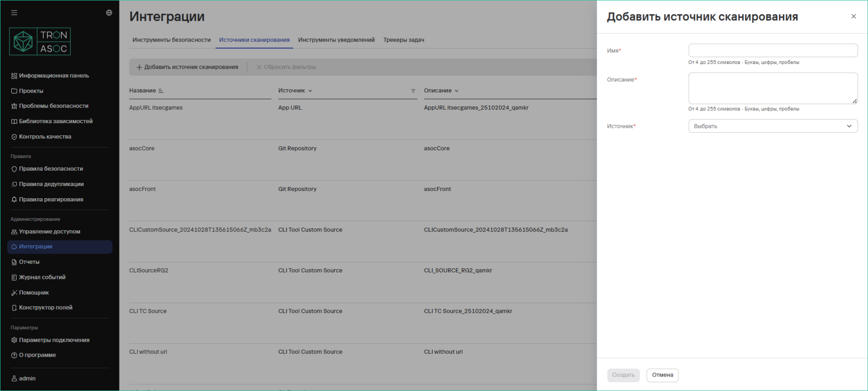Expand the Источник select dropdown
The height and width of the screenshot is (391, 868).
tap(773, 126)
